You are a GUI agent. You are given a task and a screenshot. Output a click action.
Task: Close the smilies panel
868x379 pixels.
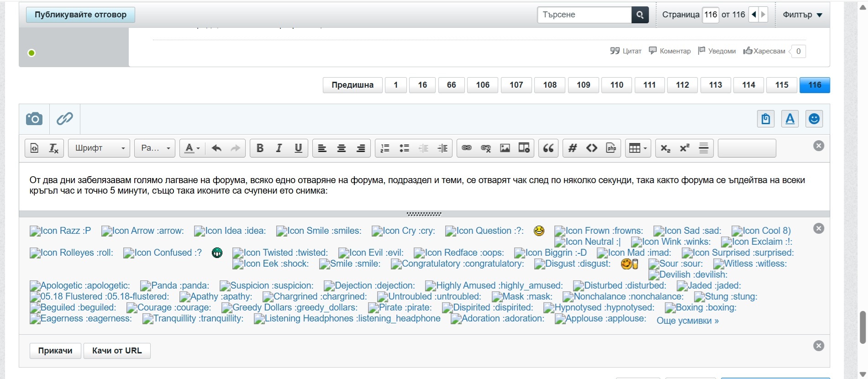point(819,228)
